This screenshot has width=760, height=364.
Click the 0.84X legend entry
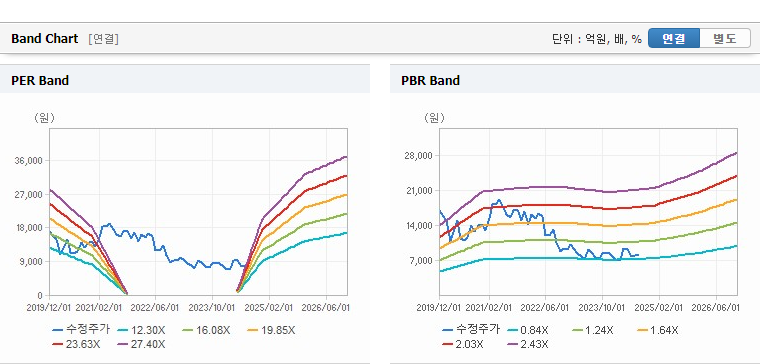tap(528, 330)
